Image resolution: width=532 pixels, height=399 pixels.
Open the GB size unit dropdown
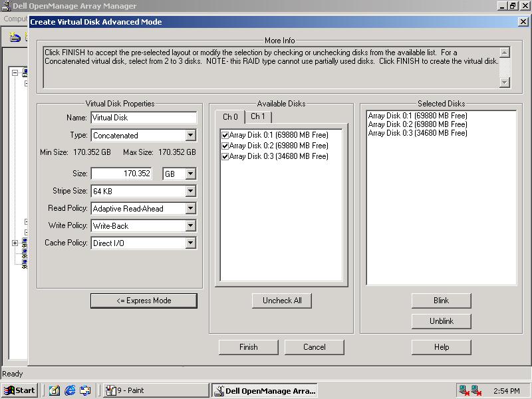coord(191,174)
